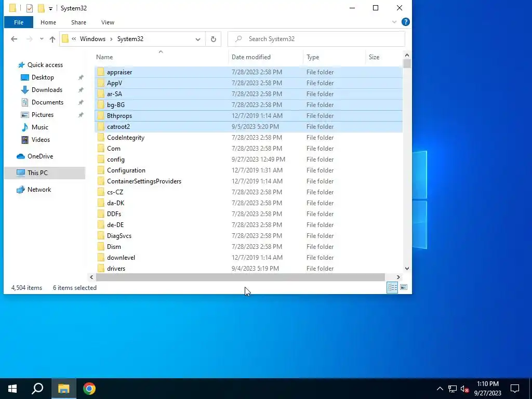Open taskbar Search magnifier
This screenshot has height=399, width=532.
(x=37, y=389)
